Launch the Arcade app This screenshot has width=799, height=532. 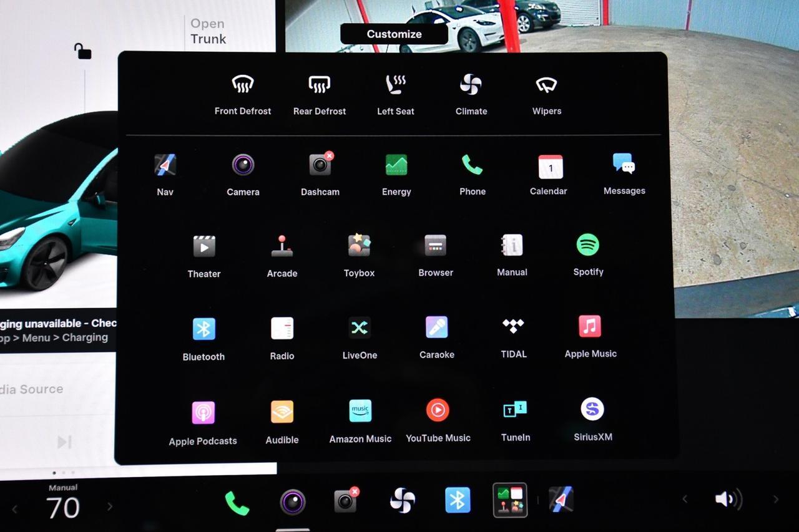click(x=282, y=257)
